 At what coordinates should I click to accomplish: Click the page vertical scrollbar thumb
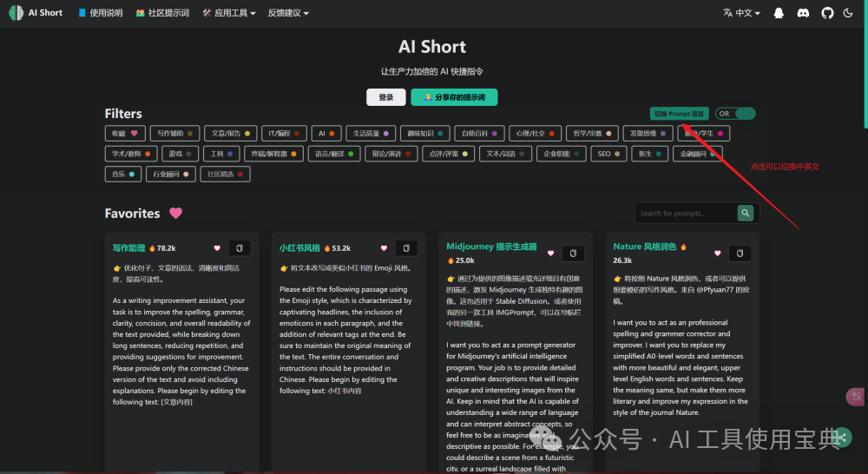tap(865, 64)
